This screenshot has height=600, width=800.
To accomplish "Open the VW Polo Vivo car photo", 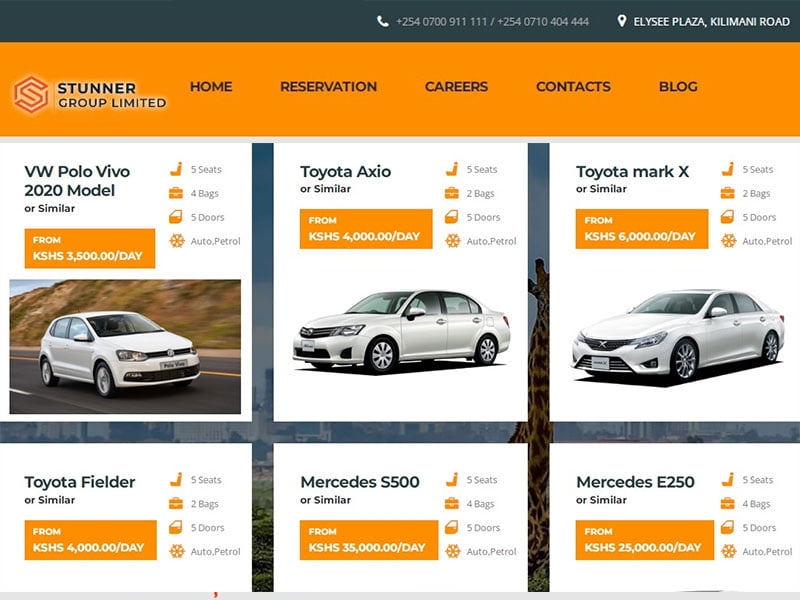I will 125,346.
